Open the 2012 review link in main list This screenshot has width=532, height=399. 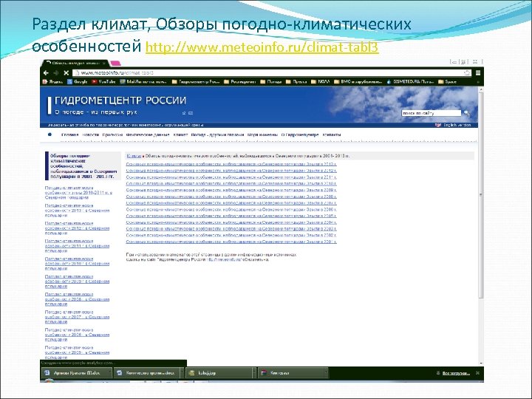(x=231, y=171)
